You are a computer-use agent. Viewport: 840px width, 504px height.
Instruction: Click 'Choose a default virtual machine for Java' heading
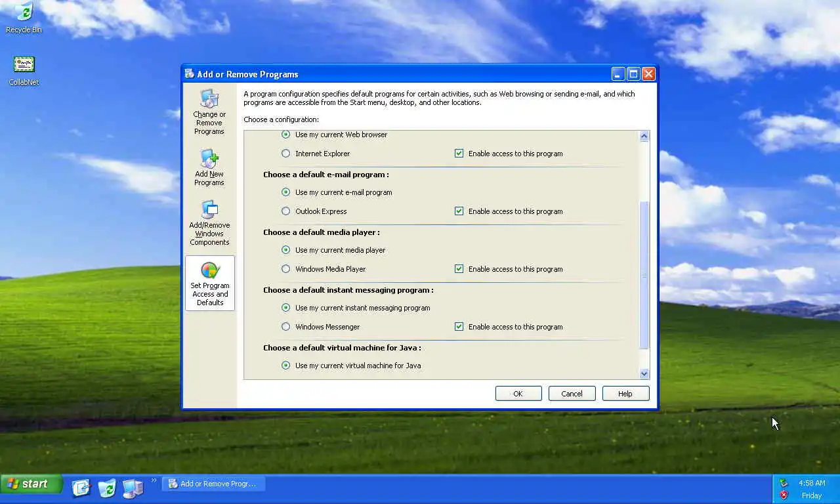342,348
